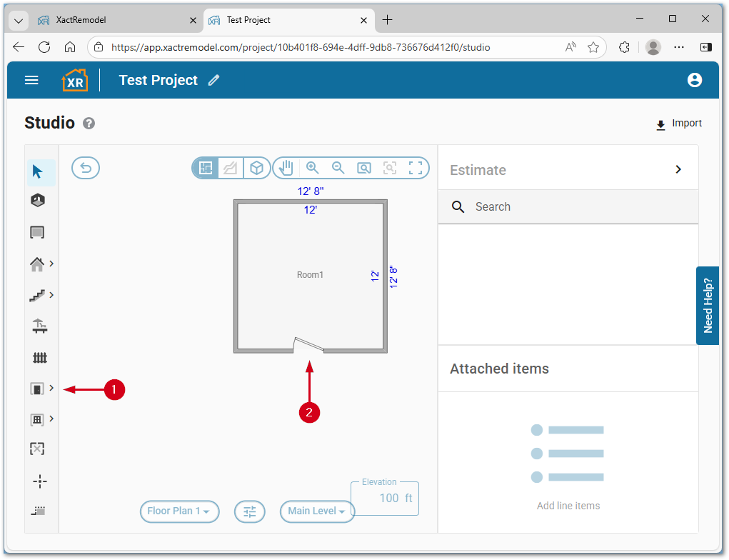Expand the door tool options

(51, 388)
